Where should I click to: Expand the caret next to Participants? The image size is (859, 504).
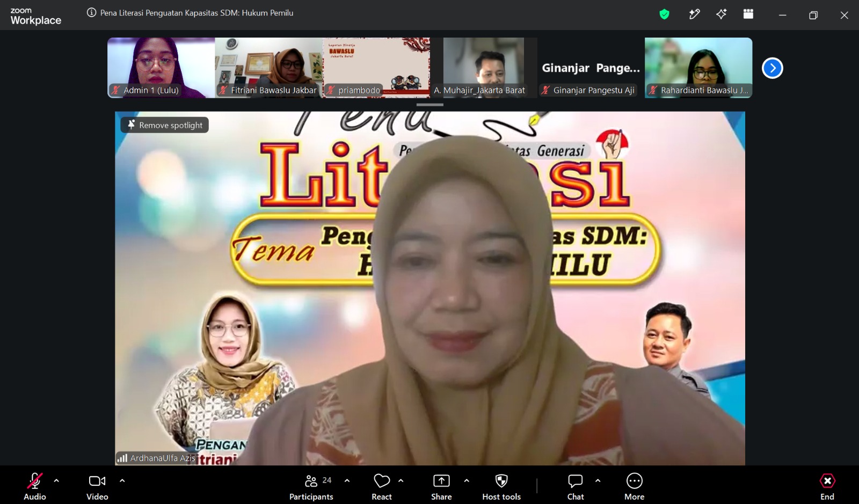pyautogui.click(x=347, y=480)
